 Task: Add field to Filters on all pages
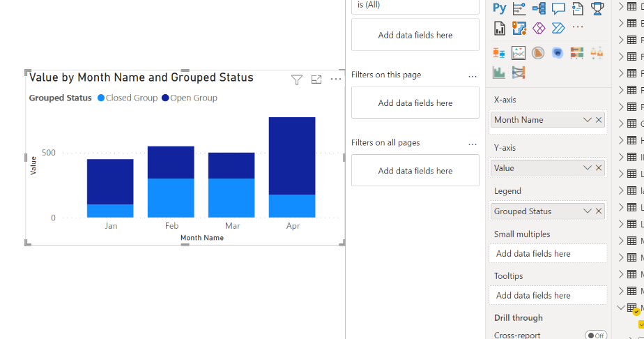415,170
